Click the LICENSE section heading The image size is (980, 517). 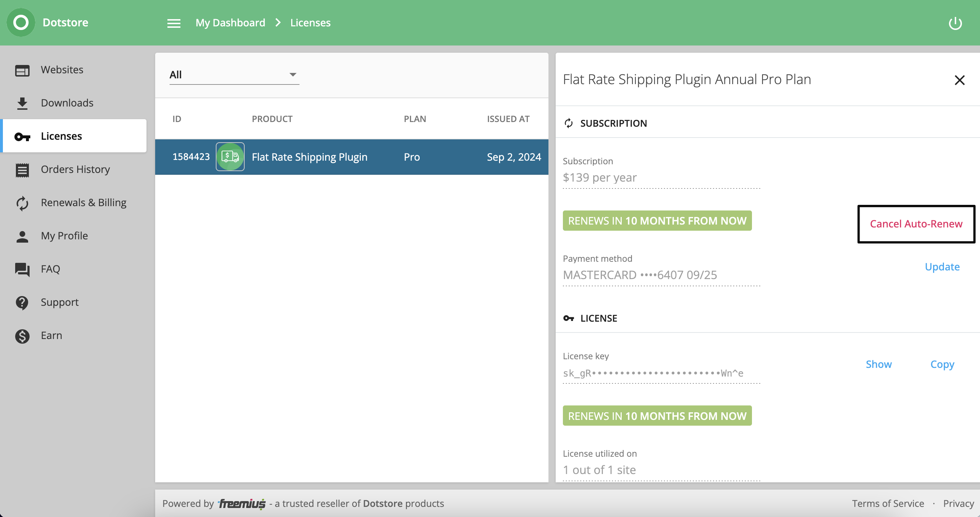(x=598, y=318)
